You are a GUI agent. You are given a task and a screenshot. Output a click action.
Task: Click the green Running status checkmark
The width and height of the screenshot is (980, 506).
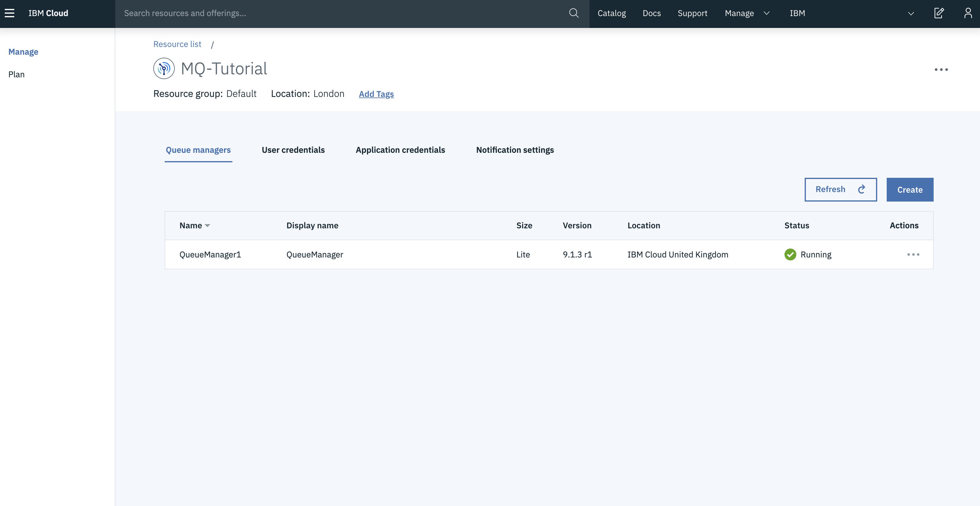790,254
